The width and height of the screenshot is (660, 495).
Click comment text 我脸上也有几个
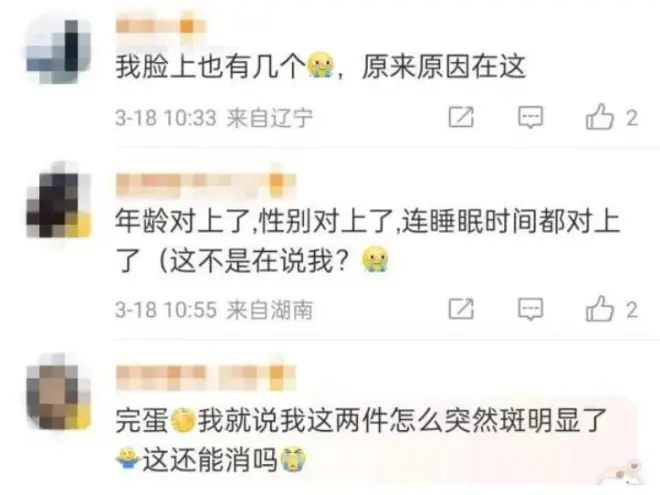(x=210, y=67)
